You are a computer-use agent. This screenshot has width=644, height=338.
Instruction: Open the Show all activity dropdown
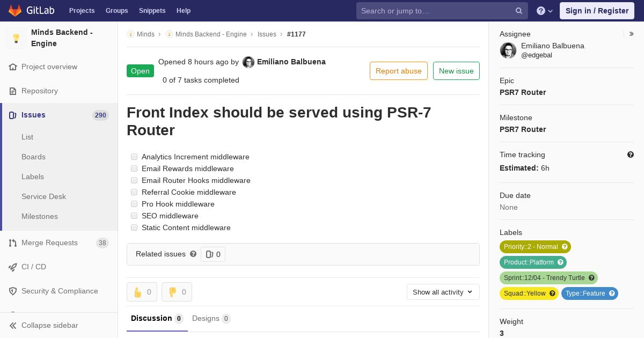443,292
